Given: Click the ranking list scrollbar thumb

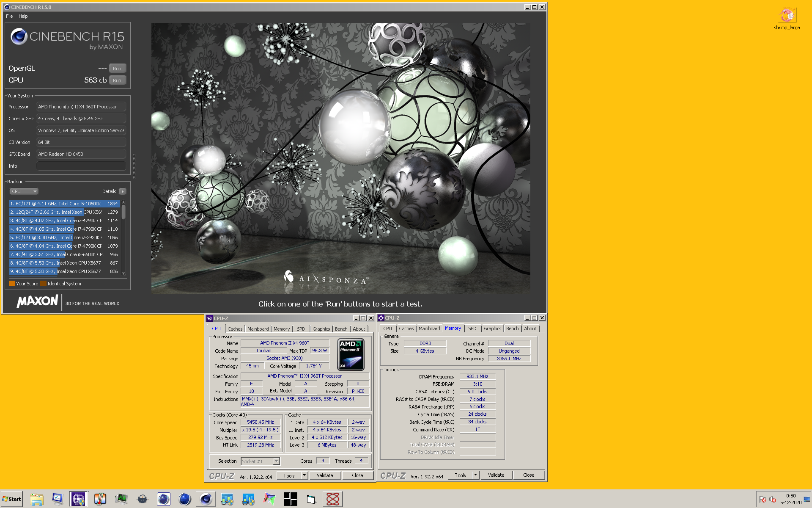Looking at the screenshot, I should coord(123,212).
